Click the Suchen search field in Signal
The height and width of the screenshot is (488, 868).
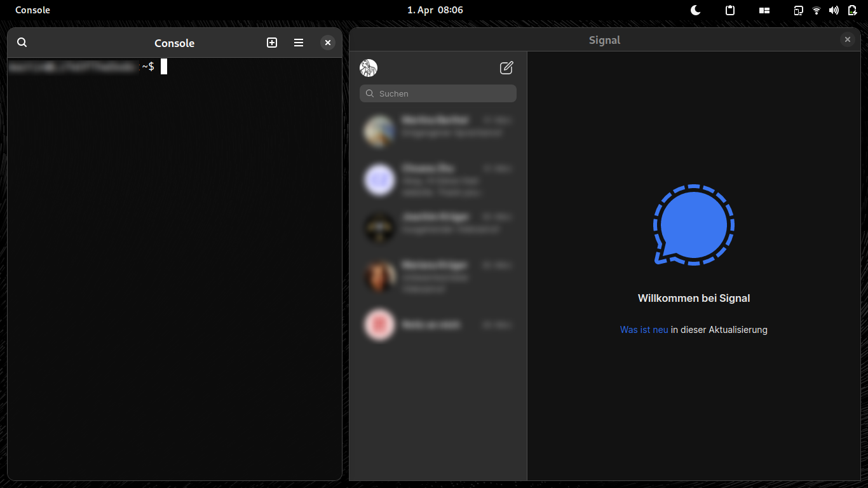438,93
